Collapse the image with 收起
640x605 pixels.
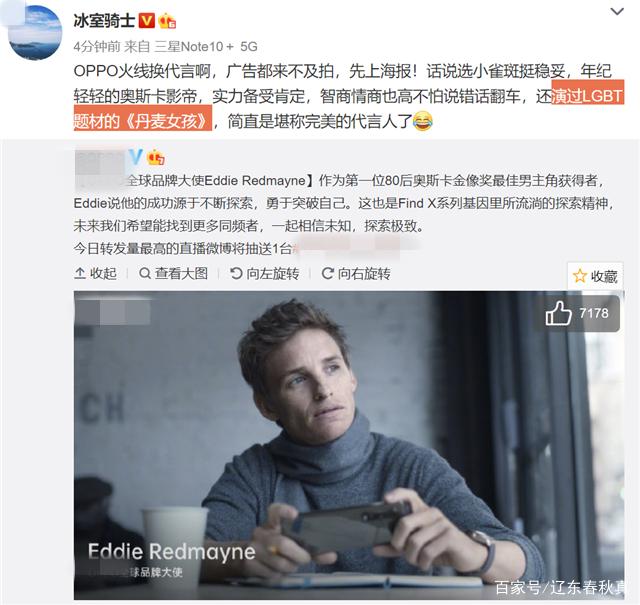(95, 274)
